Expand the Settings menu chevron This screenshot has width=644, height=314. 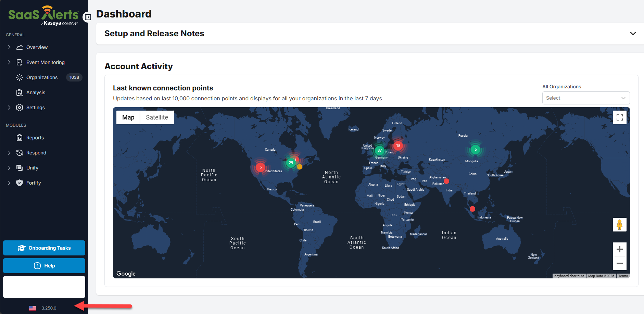(9, 108)
